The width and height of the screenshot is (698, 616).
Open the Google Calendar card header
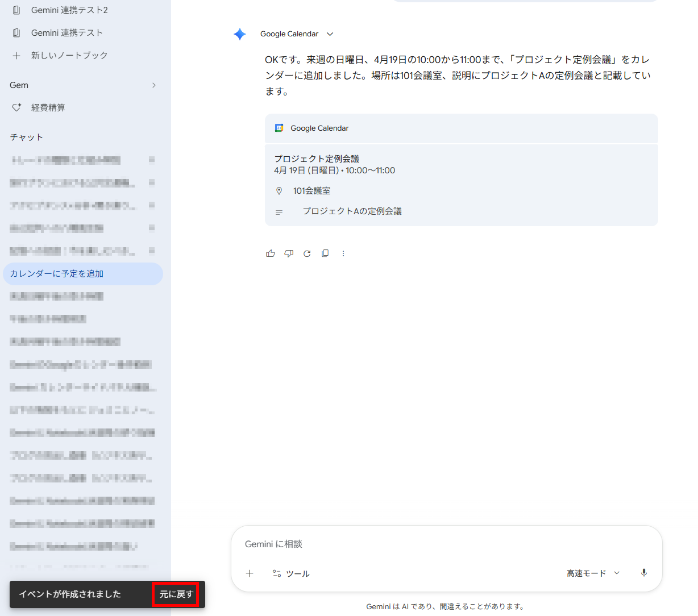point(462,128)
